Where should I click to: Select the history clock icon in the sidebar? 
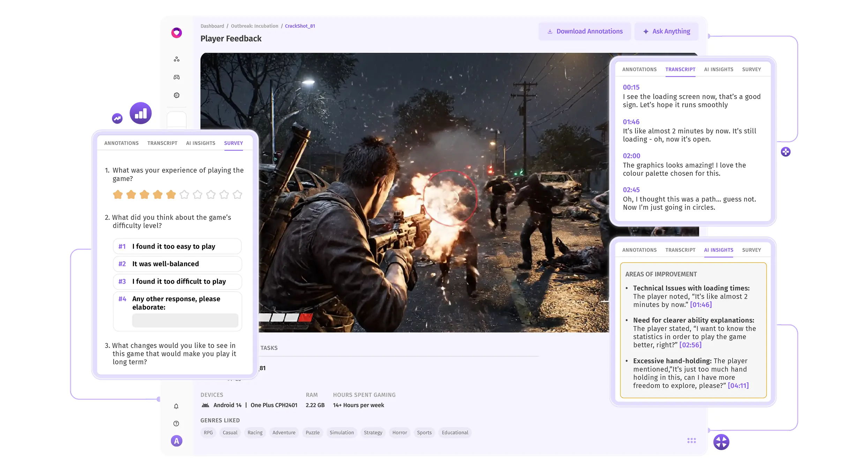pyautogui.click(x=177, y=95)
